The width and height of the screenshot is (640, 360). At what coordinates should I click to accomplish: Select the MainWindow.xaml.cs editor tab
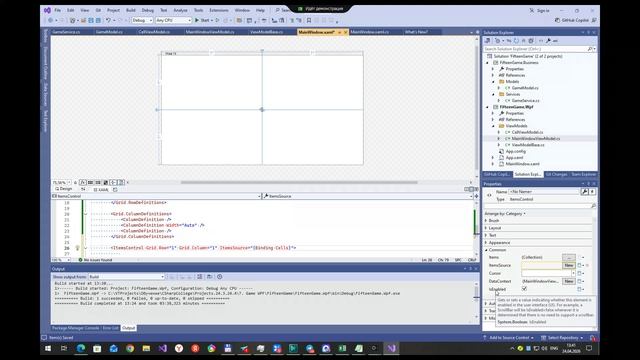369,32
